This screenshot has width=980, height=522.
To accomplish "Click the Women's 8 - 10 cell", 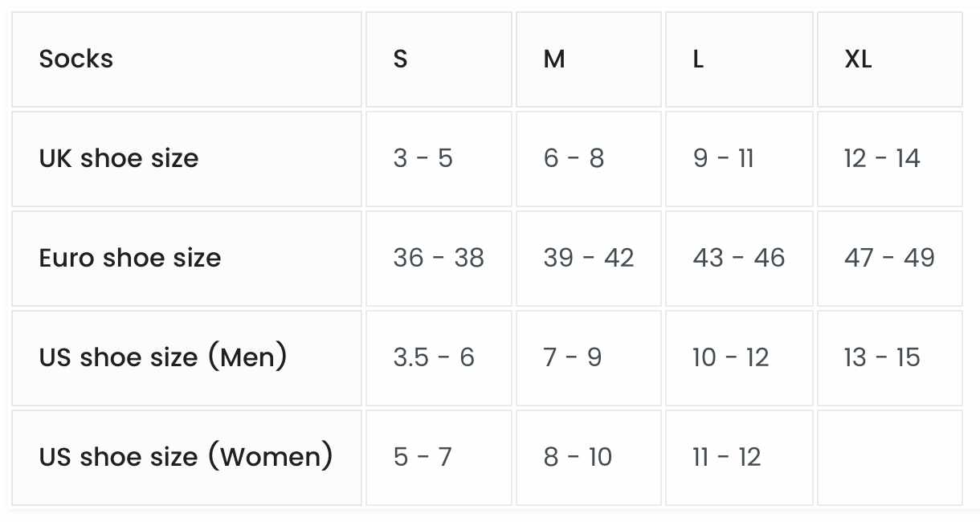I will (589, 458).
